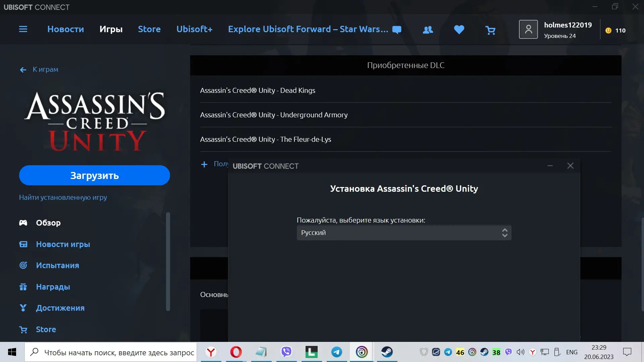The height and width of the screenshot is (362, 644).
Task: Click the Награды gift icon
Action: click(23, 287)
